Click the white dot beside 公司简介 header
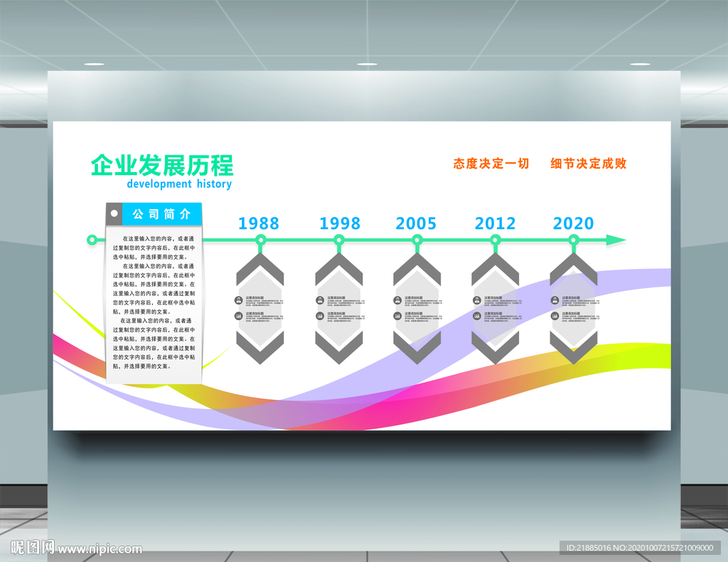This screenshot has width=728, height=562. coord(114,213)
